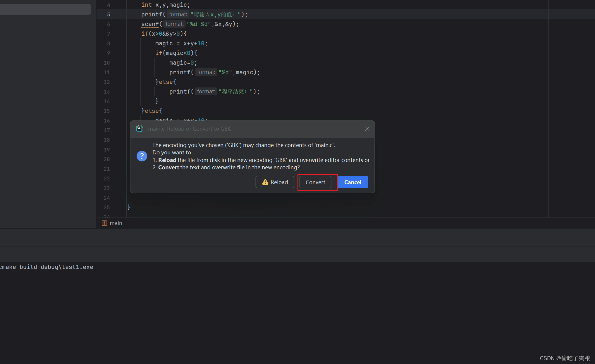This screenshot has width=595, height=364.
Task: Select the main breadcrumb item
Action: [x=116, y=223]
